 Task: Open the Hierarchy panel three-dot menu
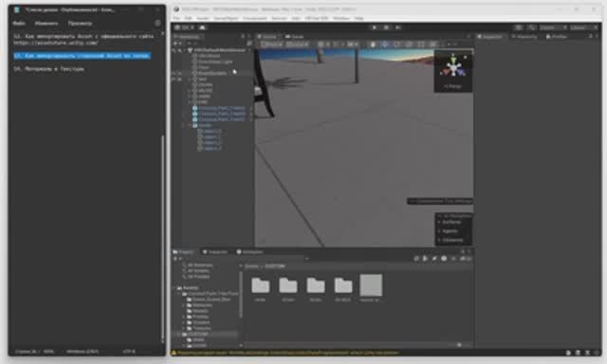(x=248, y=36)
